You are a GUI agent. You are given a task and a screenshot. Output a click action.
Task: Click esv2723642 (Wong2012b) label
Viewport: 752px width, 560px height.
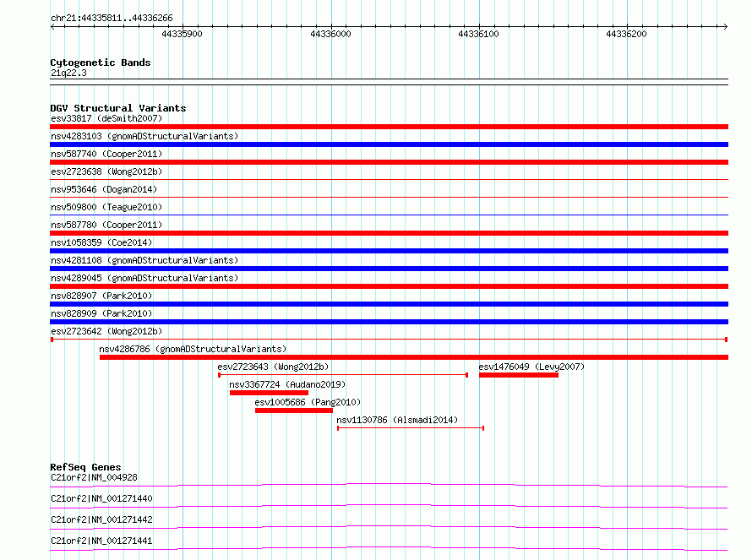(x=106, y=331)
